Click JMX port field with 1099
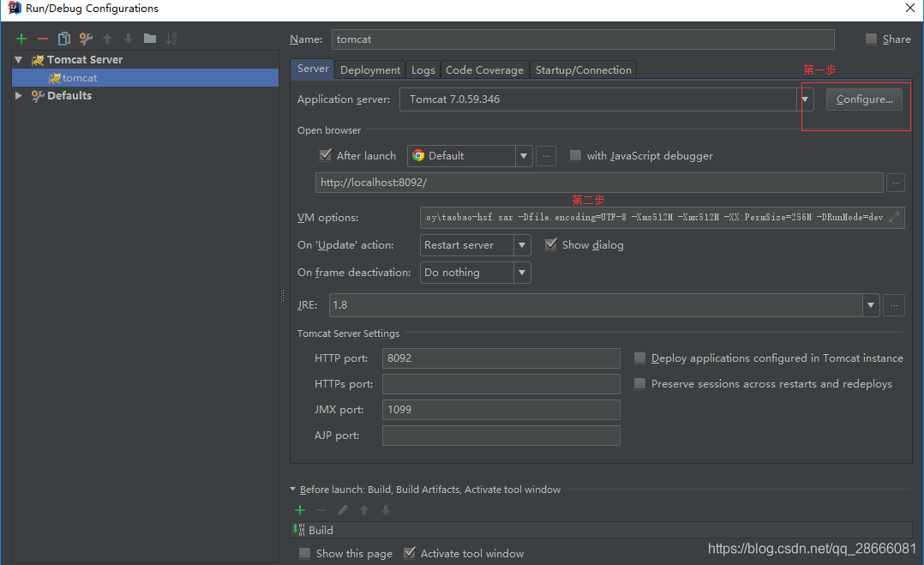924x565 pixels. (501, 410)
